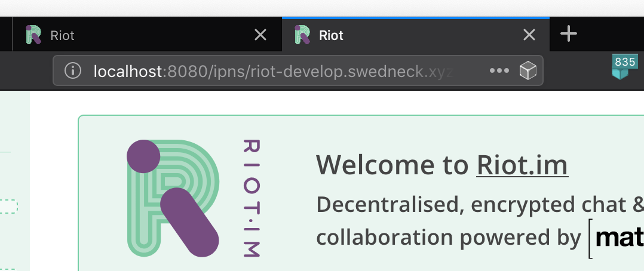Switch to the first Riot tab
644x271 pixels.
(148, 35)
